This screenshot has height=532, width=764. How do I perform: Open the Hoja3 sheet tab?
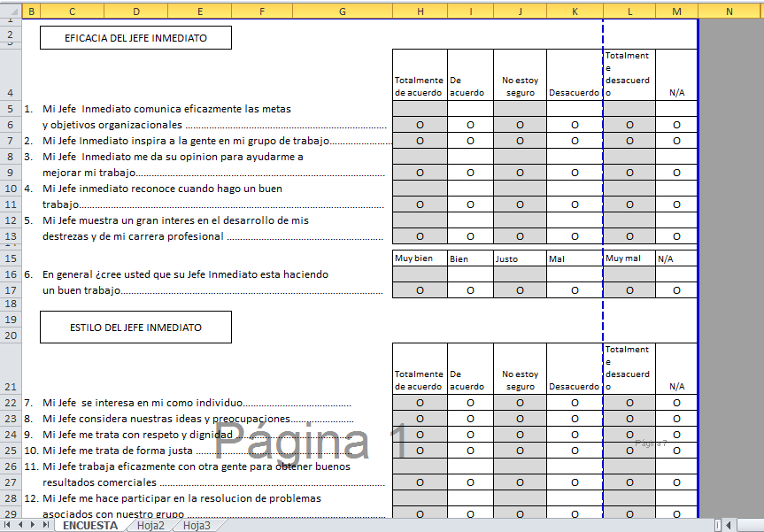(x=197, y=526)
